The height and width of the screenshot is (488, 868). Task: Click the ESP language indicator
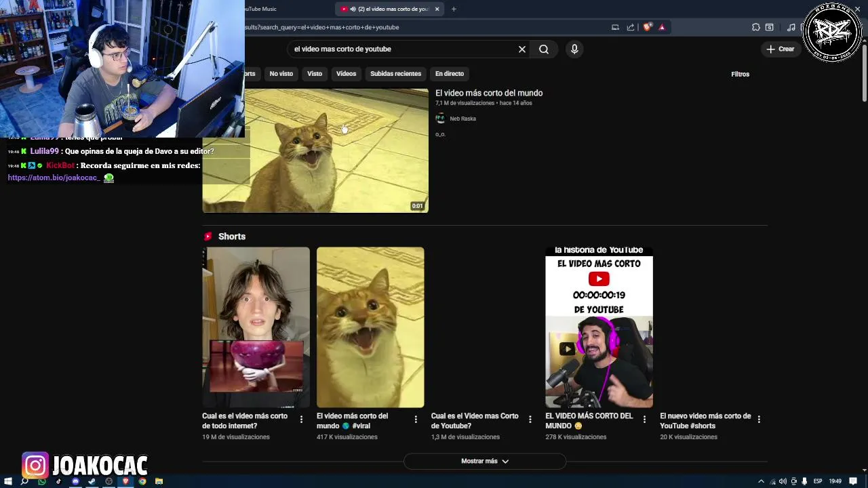pyautogui.click(x=818, y=481)
